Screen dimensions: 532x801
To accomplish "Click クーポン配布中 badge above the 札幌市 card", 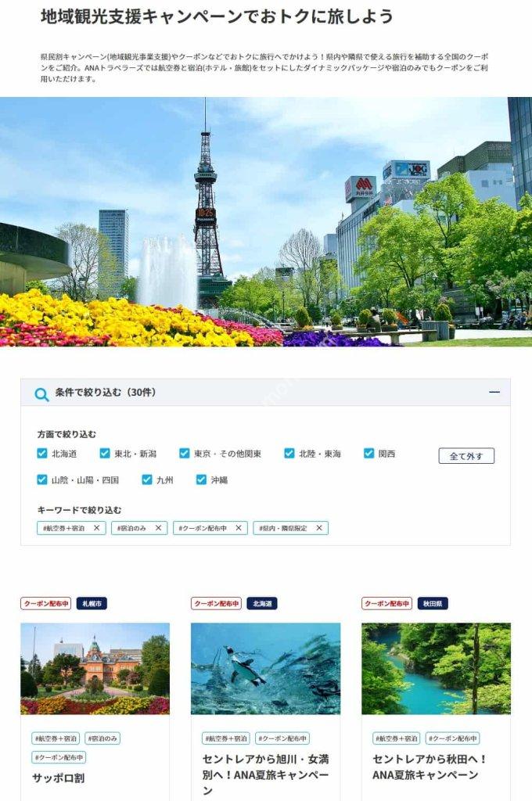I will pyautogui.click(x=46, y=603).
